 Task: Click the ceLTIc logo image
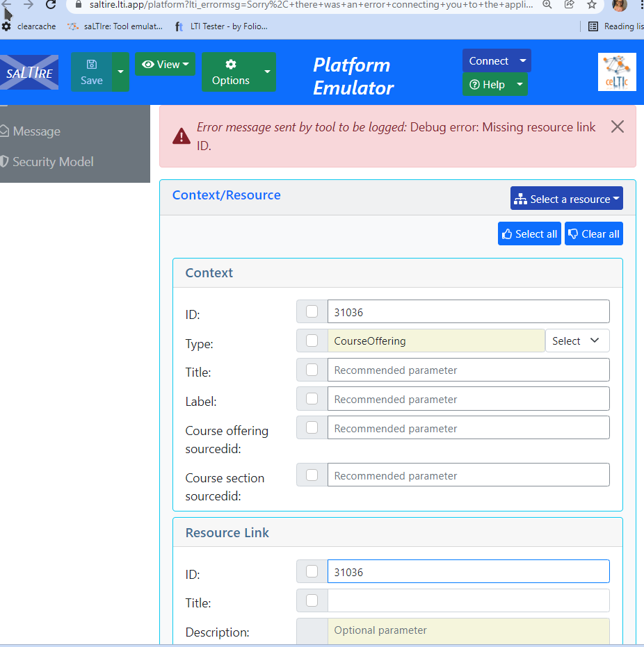click(x=617, y=72)
